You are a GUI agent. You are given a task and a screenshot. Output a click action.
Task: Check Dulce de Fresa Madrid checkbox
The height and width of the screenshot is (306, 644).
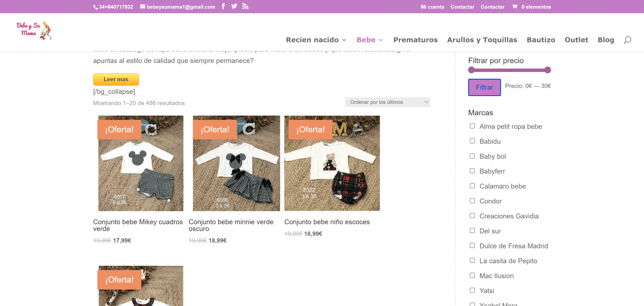[472, 246]
